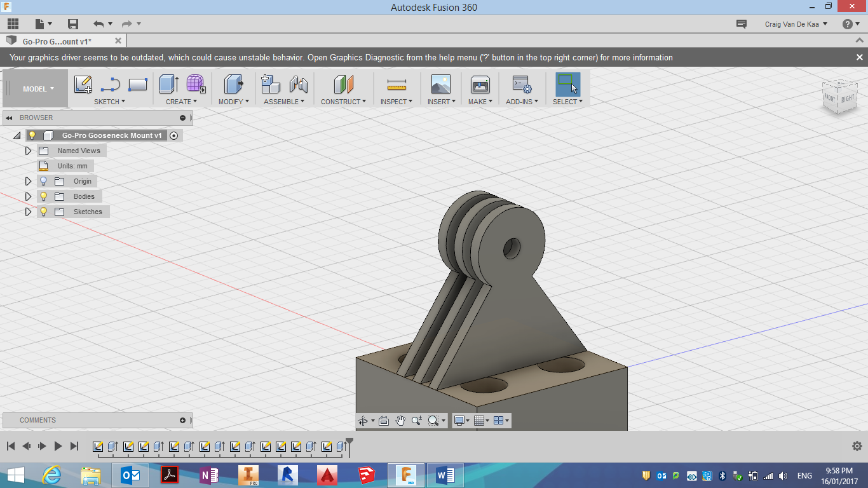The height and width of the screenshot is (488, 868).
Task: Open the data panel grid icon
Action: (13, 24)
